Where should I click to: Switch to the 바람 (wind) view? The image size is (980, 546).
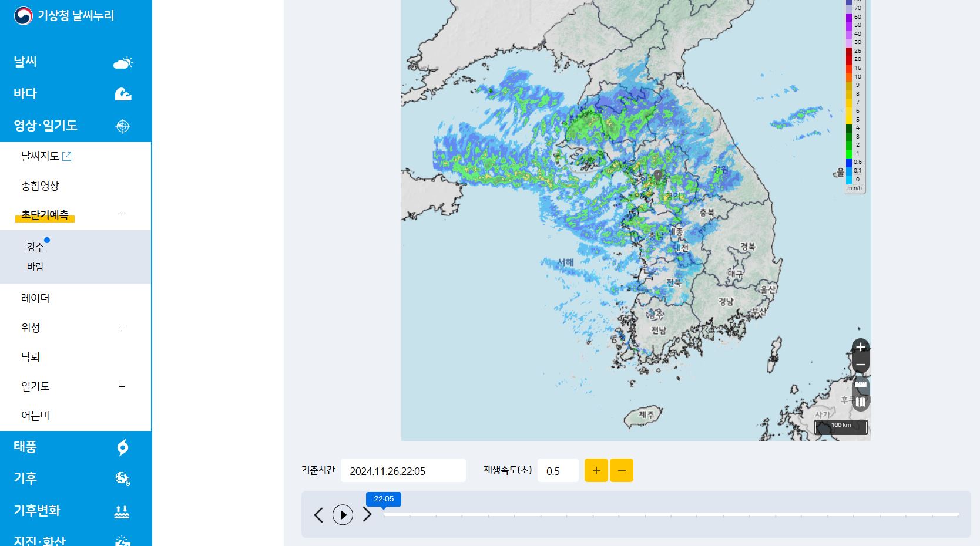35,266
